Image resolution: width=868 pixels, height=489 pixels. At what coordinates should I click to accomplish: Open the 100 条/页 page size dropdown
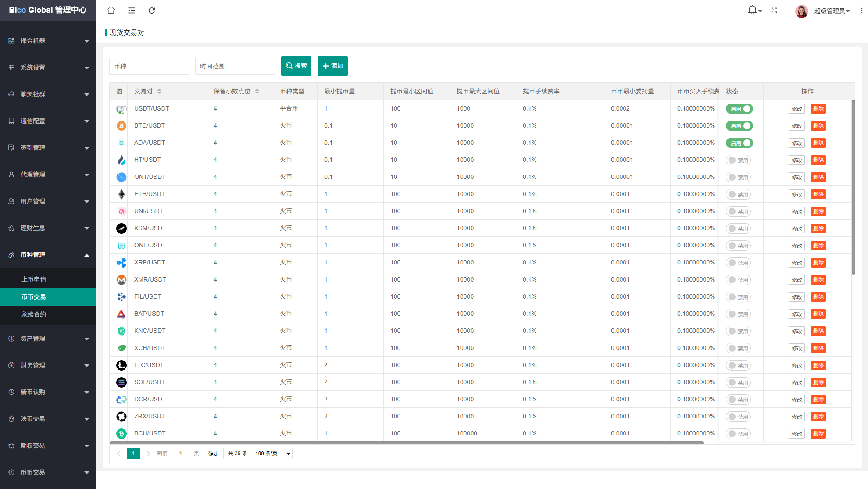click(272, 453)
